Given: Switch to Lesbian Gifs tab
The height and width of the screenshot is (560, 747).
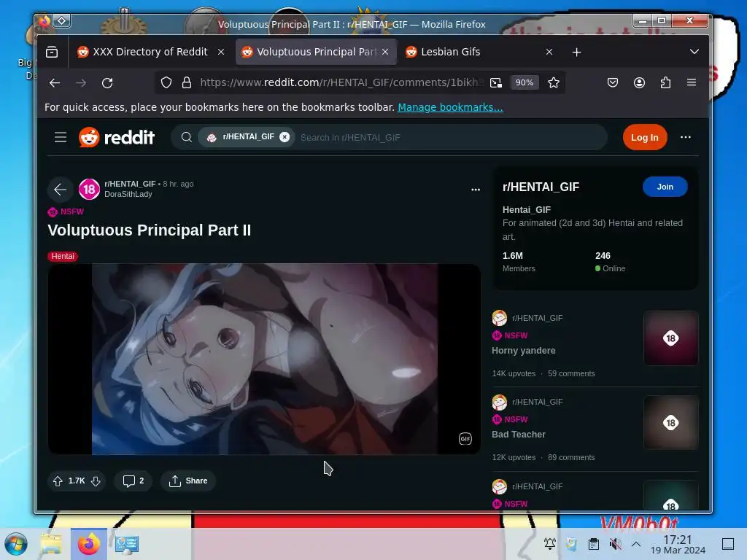Looking at the screenshot, I should point(479,52).
